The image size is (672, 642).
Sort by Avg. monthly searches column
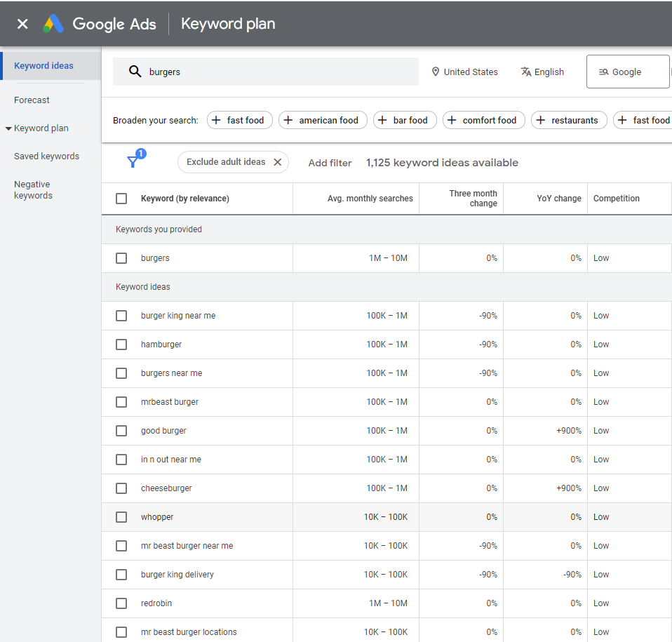pyautogui.click(x=370, y=199)
